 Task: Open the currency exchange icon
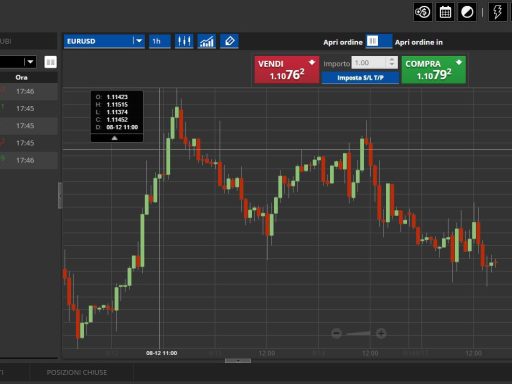423,12
